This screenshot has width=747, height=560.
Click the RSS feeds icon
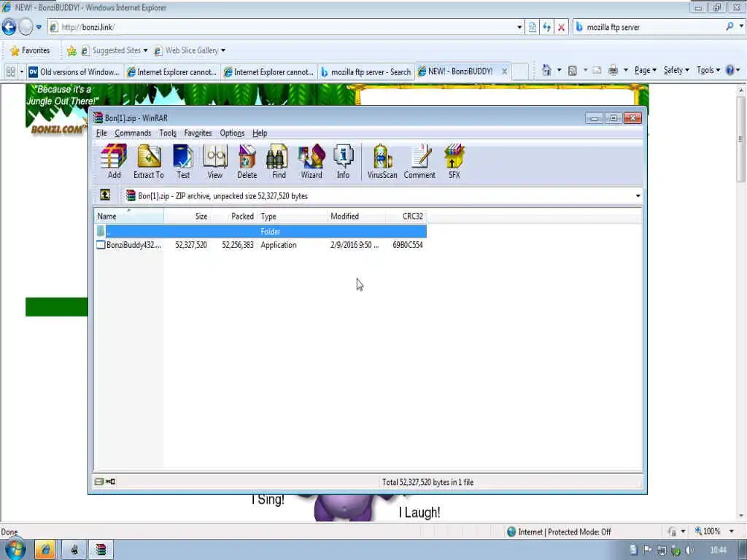tap(573, 71)
